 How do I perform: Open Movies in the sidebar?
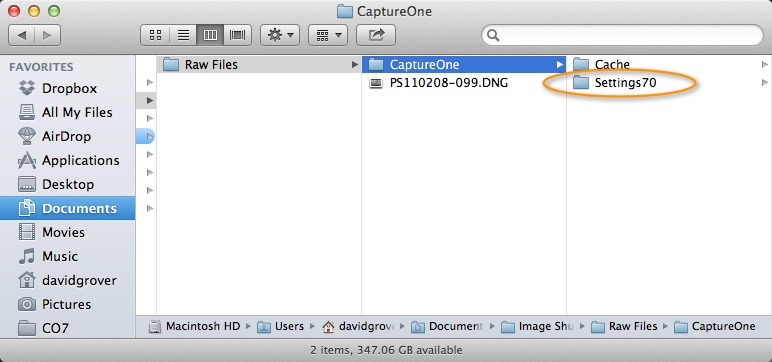click(67, 232)
